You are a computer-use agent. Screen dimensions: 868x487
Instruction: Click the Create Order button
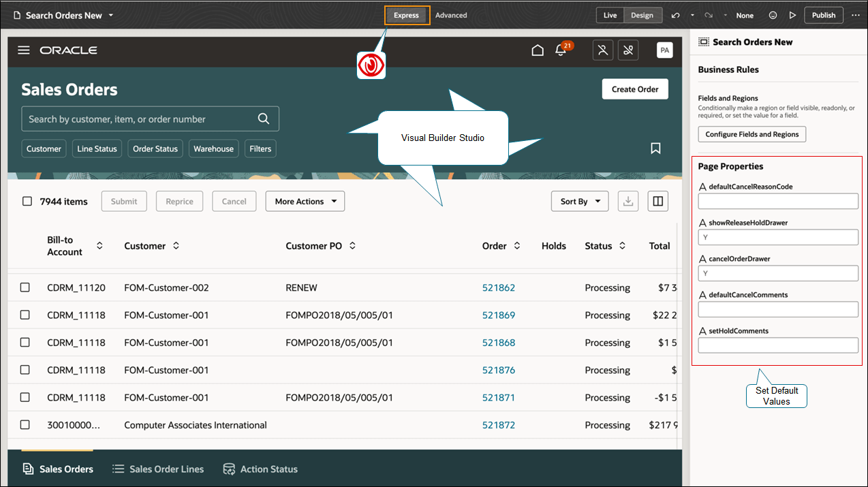coord(635,89)
